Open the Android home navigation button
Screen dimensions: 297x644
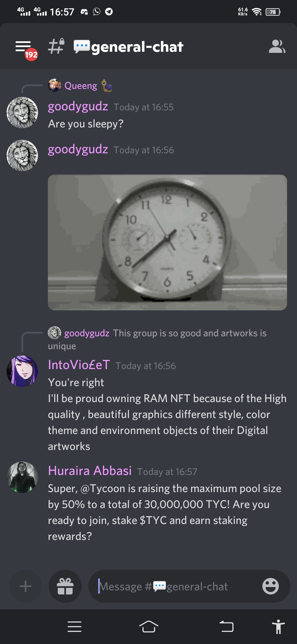tap(148, 627)
